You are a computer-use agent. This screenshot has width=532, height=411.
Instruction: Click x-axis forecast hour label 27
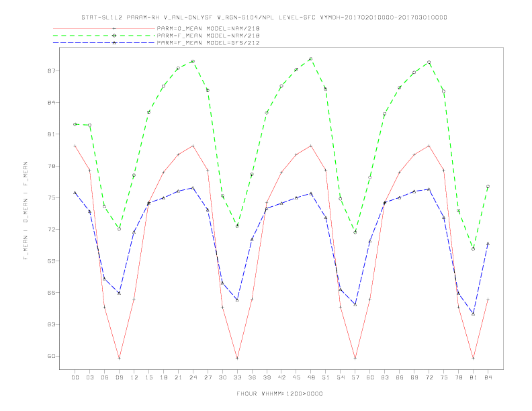[208, 377]
